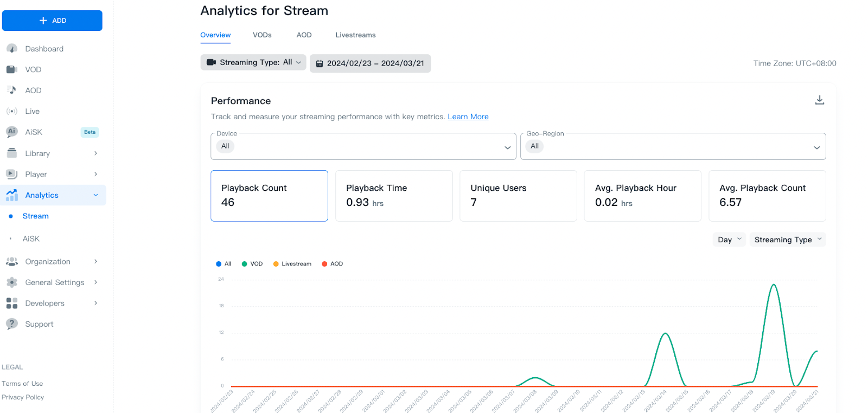Switch to the Livestreams tab
868x413 pixels.
pos(355,35)
